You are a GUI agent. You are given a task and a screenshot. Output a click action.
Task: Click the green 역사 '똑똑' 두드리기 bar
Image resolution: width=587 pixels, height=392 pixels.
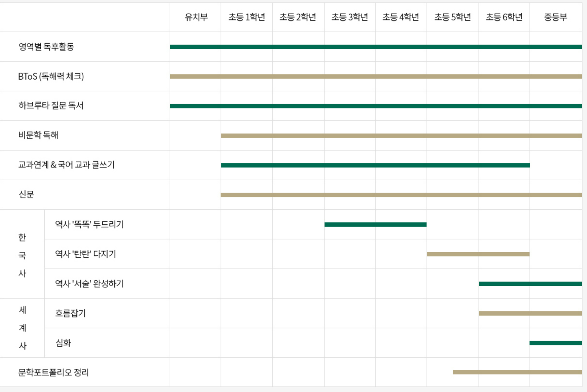376,224
